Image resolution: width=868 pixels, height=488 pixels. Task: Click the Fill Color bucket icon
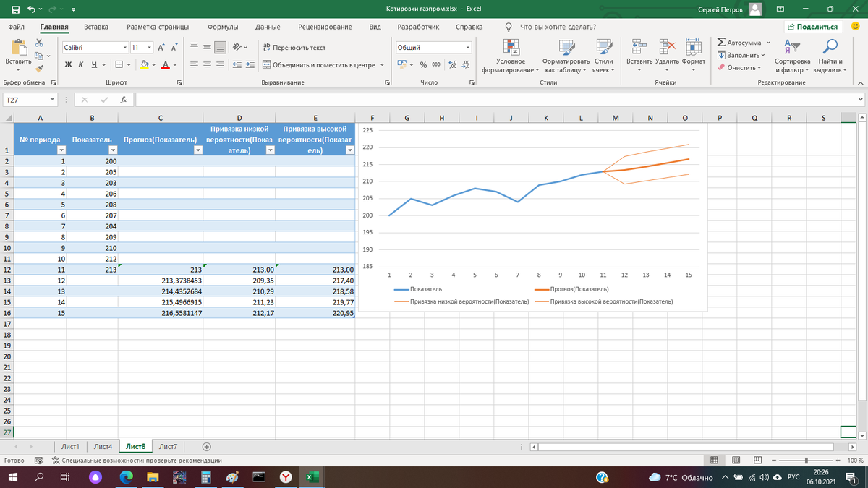144,64
